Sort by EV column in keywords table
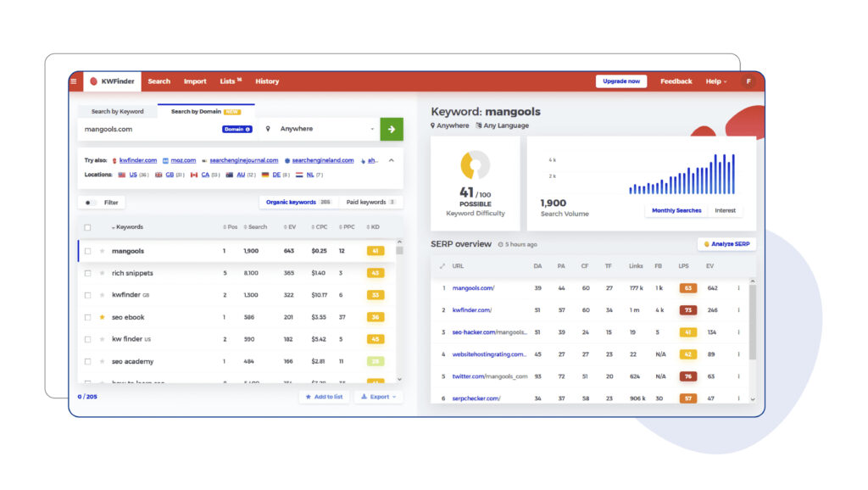Viewport: 868px width, 490px height. (290, 227)
